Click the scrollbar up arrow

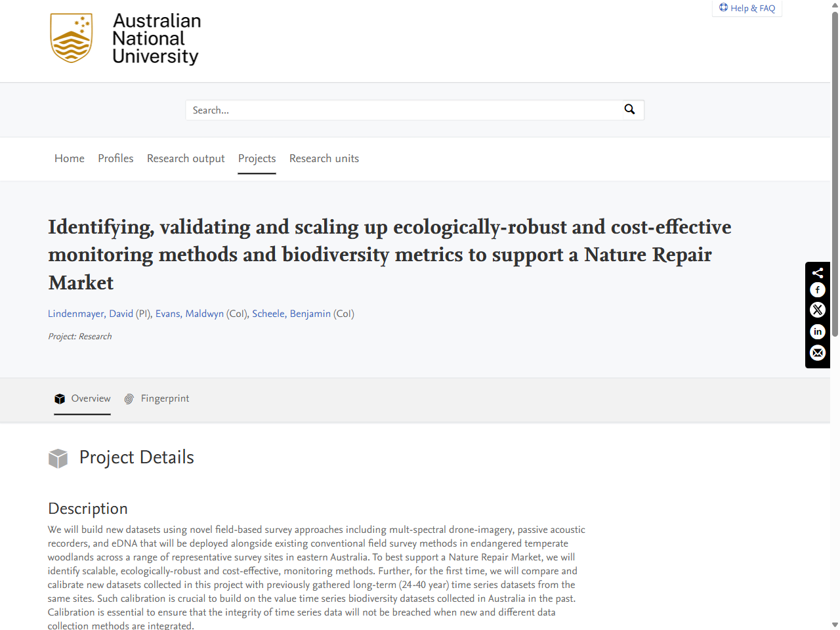click(x=835, y=5)
